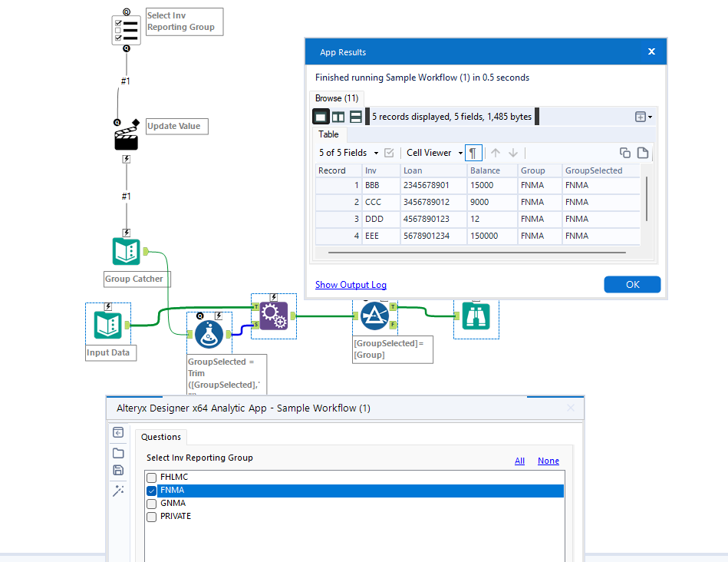Click the up arrow record navigation
728x562 pixels.
click(496, 153)
